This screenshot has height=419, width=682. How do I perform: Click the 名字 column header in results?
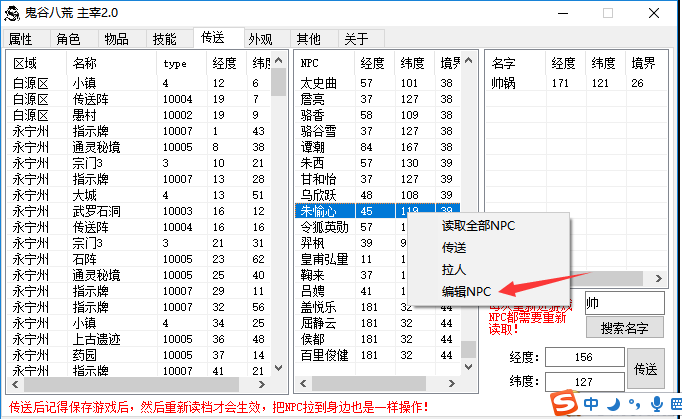(516, 64)
